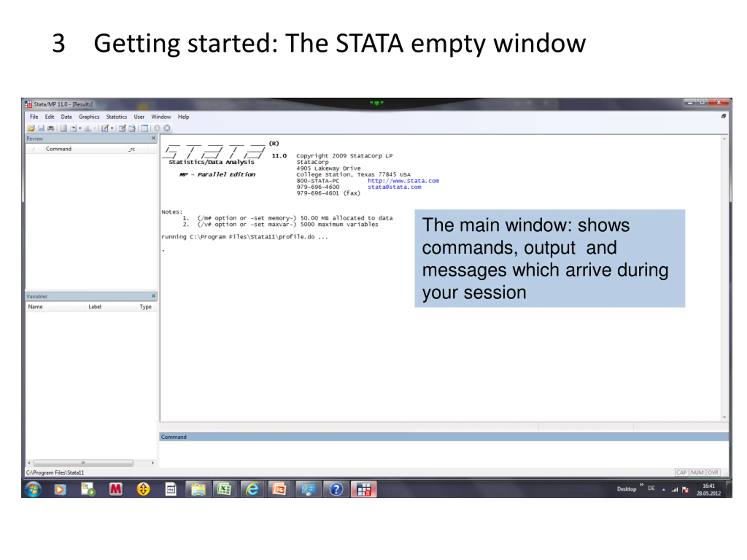The width and height of the screenshot is (747, 560).
Task: Open the Graph icon's dropdown arrow
Action: [95, 128]
